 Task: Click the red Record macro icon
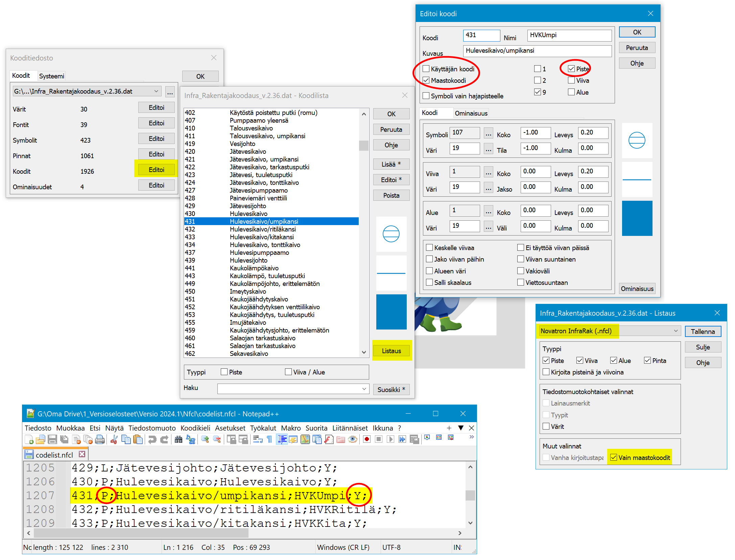point(367,439)
